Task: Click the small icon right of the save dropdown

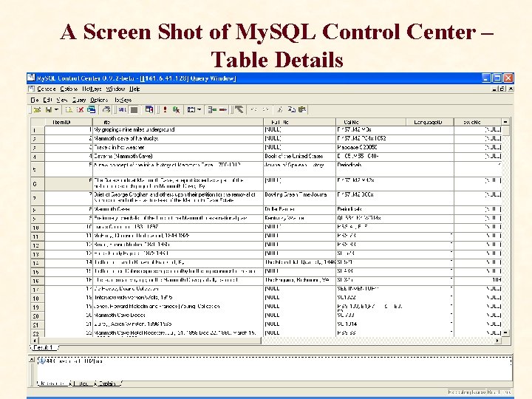Action: point(69,109)
